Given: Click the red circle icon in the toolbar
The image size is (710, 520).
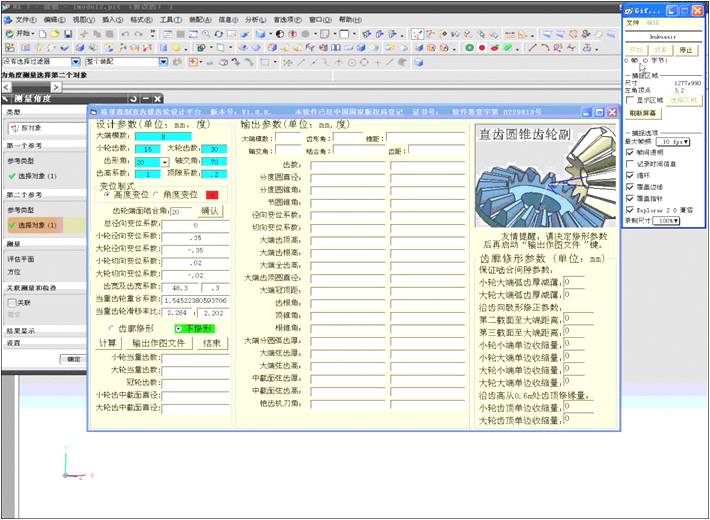Looking at the screenshot, I should [x=481, y=47].
